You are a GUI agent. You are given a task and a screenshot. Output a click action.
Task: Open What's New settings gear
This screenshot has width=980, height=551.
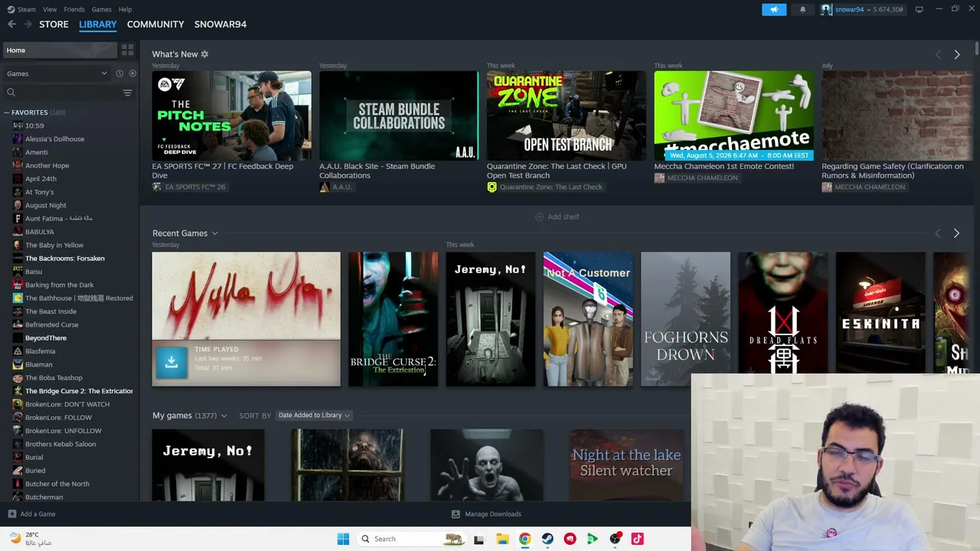204,54
